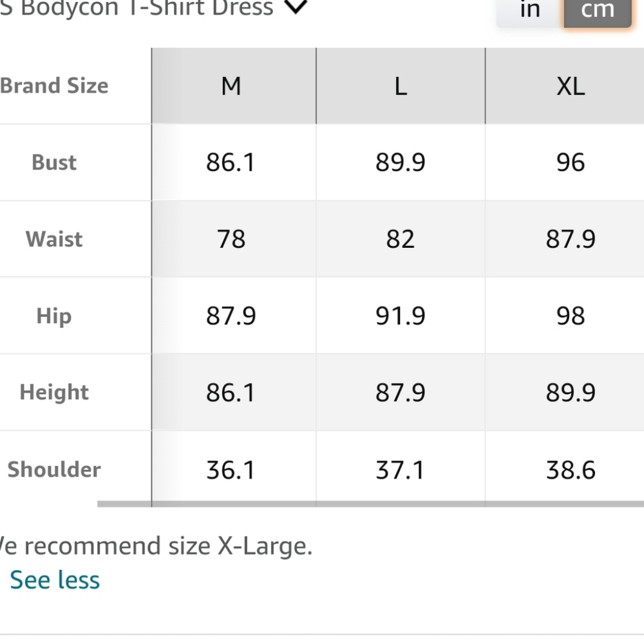Select the L size column header
644x644 pixels.
401,86
